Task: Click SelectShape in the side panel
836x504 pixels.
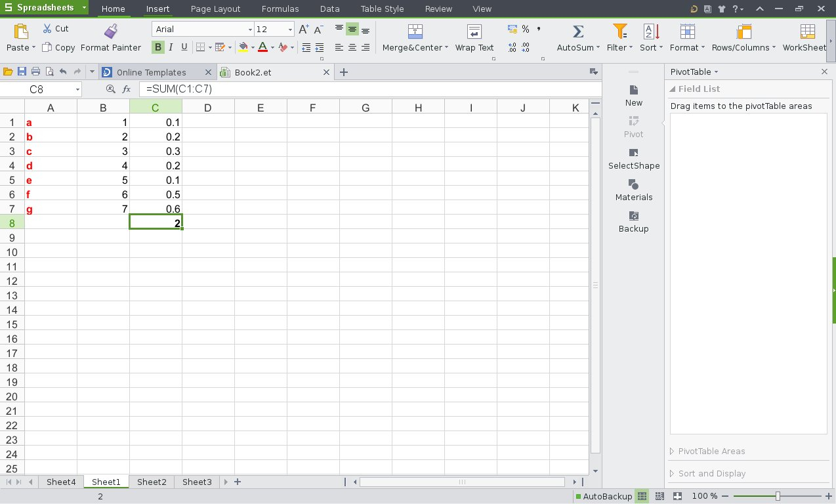Action: click(634, 159)
